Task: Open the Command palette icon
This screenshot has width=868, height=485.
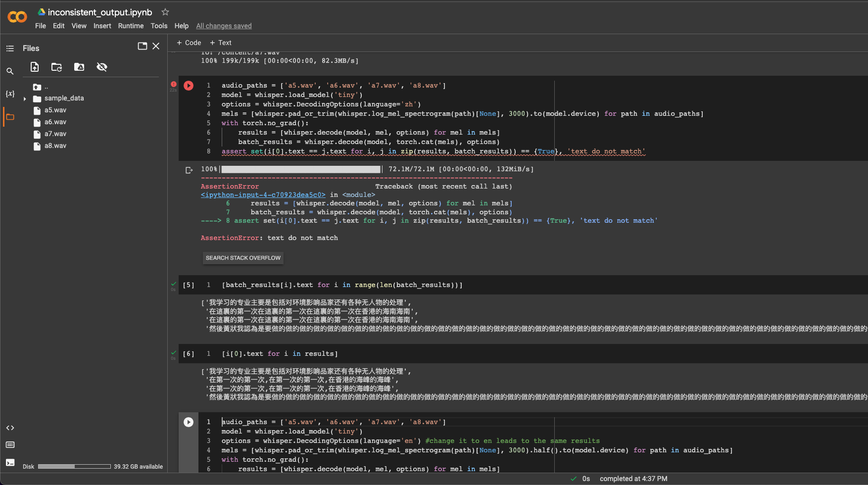Action: 10,445
